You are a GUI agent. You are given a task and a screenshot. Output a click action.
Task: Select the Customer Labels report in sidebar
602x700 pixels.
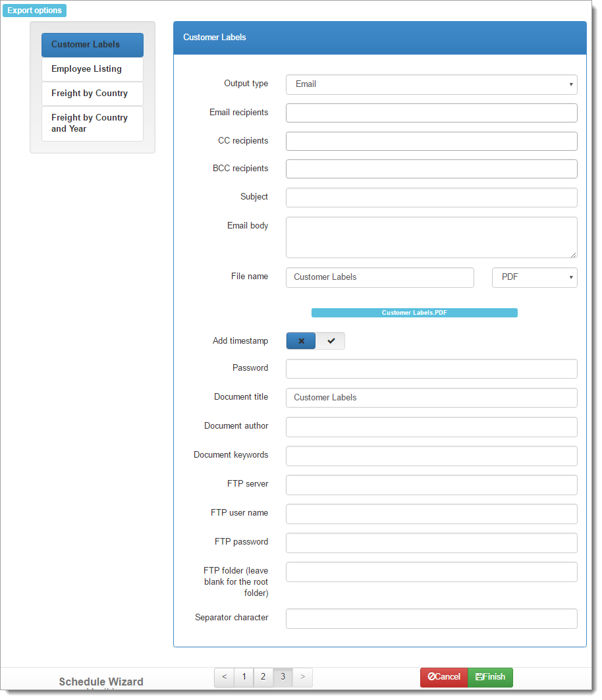(x=92, y=45)
